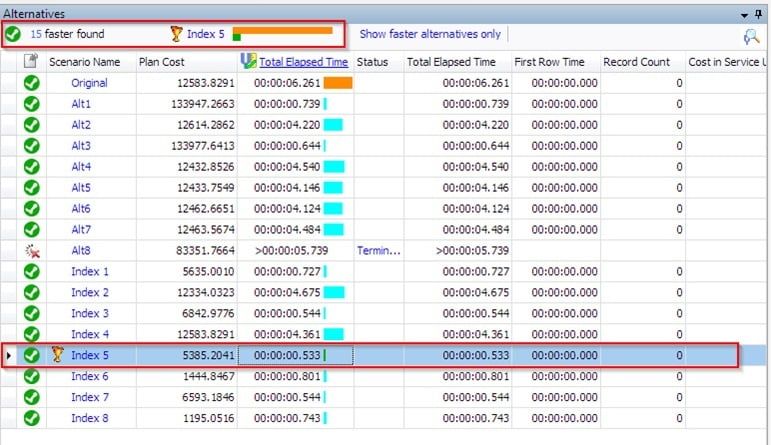This screenshot has width=771, height=445.
Task: Click the Status column header
Action: coord(372,62)
